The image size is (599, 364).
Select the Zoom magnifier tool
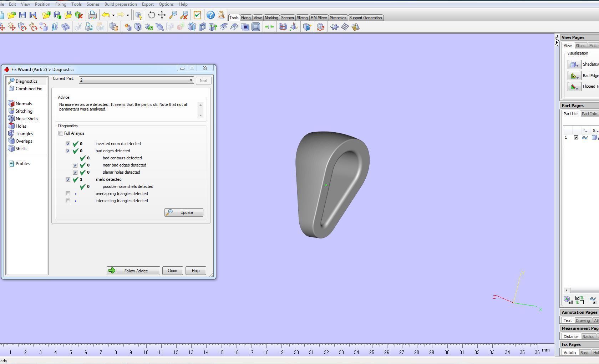173,15
